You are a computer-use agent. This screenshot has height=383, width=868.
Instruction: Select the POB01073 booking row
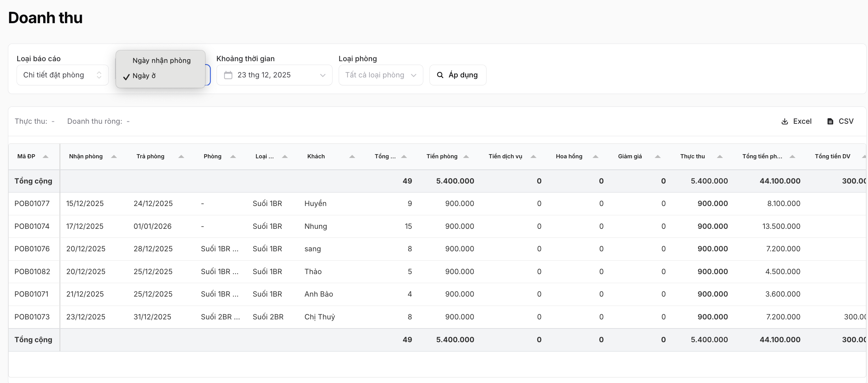pyautogui.click(x=32, y=317)
